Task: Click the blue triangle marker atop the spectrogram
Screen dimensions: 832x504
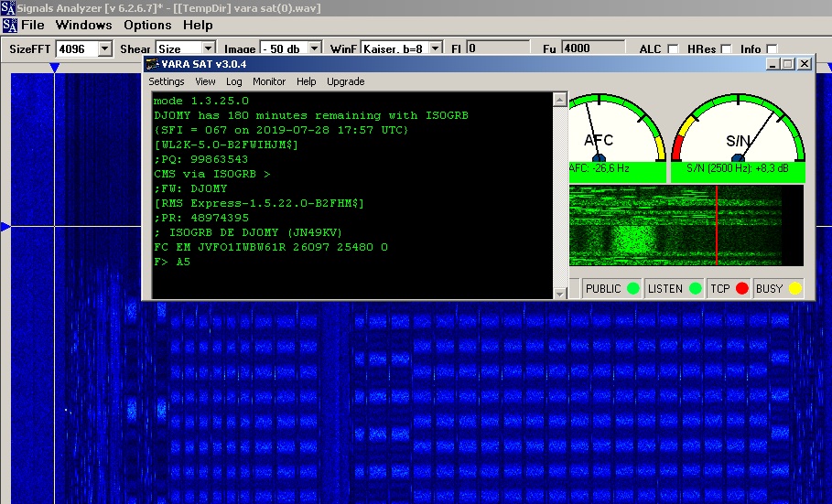Action: click(x=54, y=68)
